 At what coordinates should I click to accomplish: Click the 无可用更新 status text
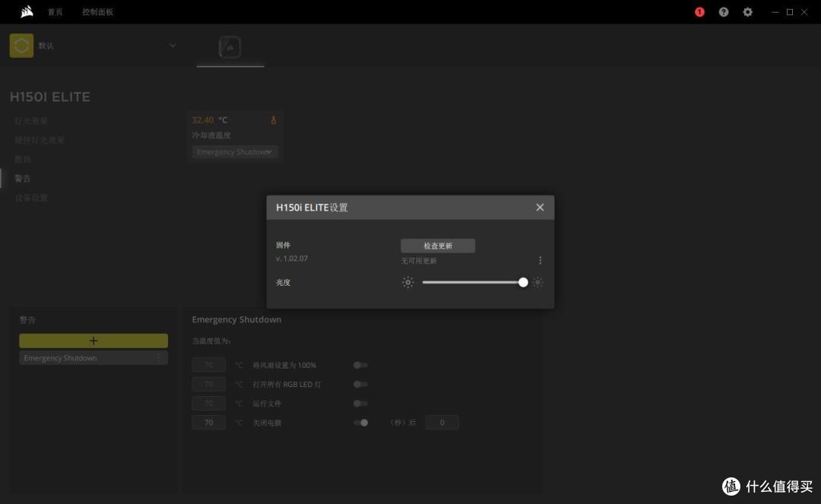point(419,261)
